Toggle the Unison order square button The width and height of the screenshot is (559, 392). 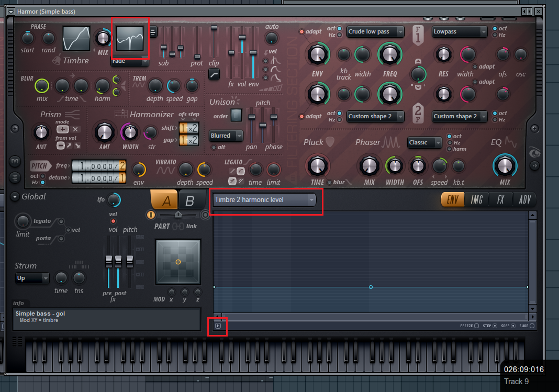coord(236,115)
